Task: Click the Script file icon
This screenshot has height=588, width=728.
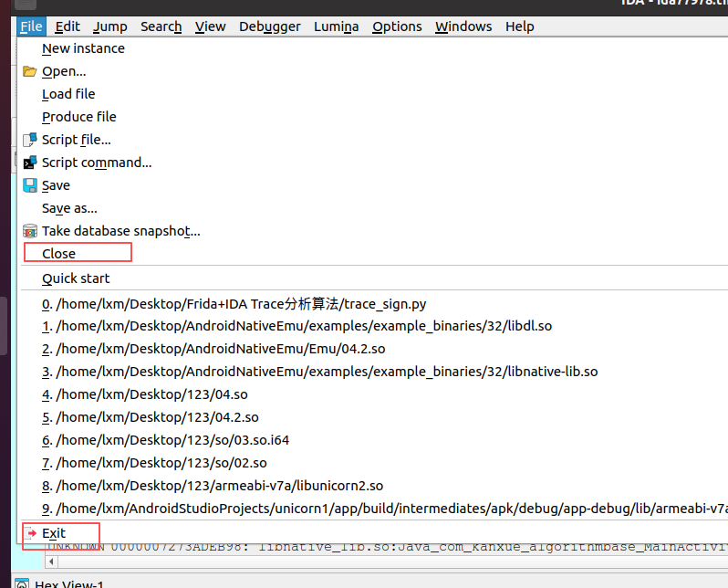Action: (30, 140)
